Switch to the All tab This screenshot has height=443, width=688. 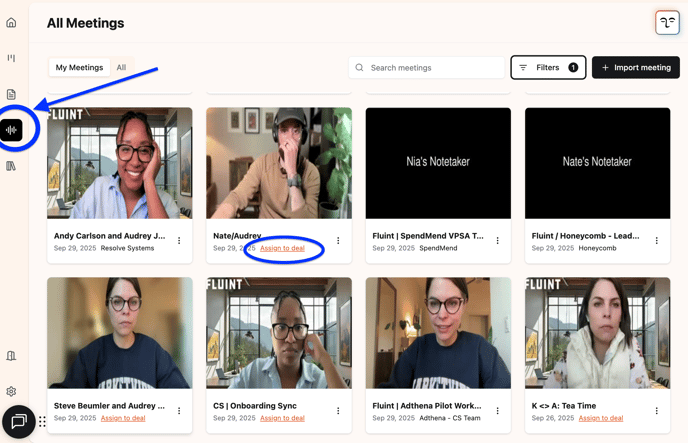[121, 68]
